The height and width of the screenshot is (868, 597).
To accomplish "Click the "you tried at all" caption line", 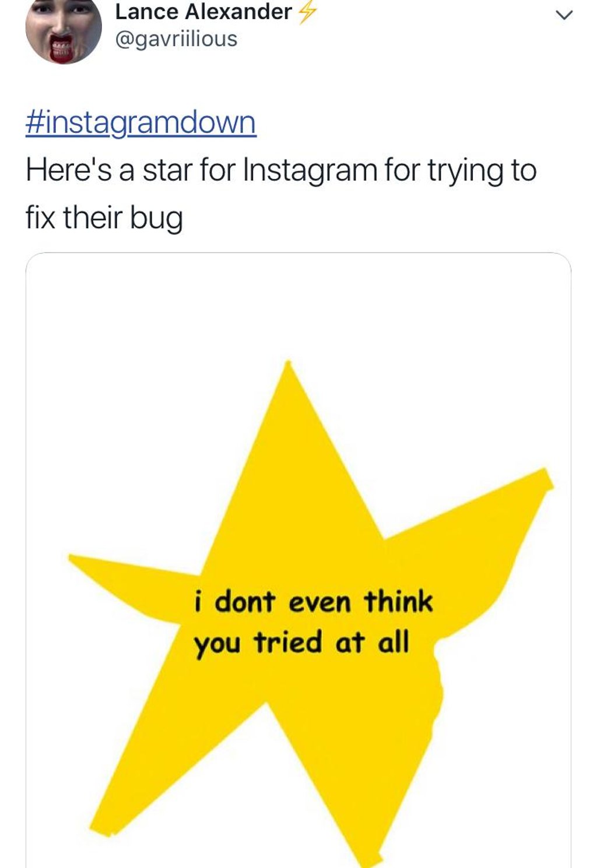I will coord(301,643).
